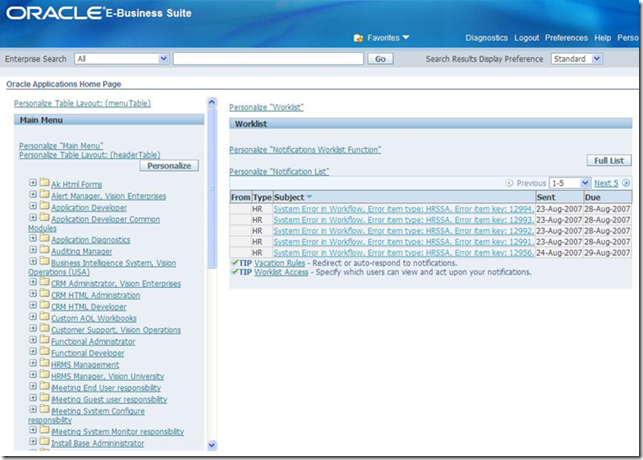
Task: Expand the Business Intelligence System node
Action: point(33,261)
